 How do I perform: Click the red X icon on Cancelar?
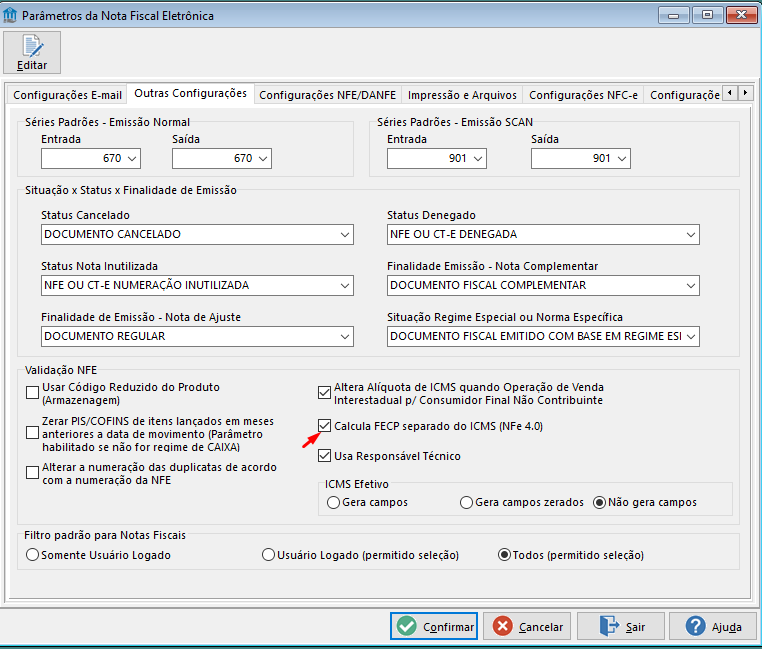coord(502,626)
